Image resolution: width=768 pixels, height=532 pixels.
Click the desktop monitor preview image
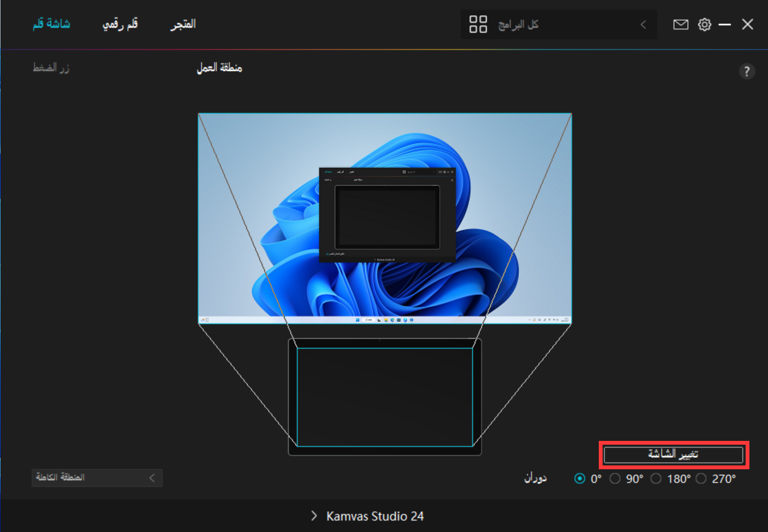384,218
